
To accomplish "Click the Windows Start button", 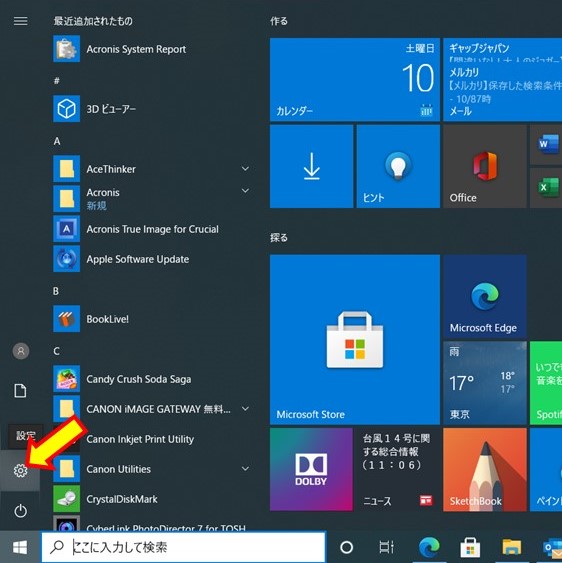I will coord(20,547).
